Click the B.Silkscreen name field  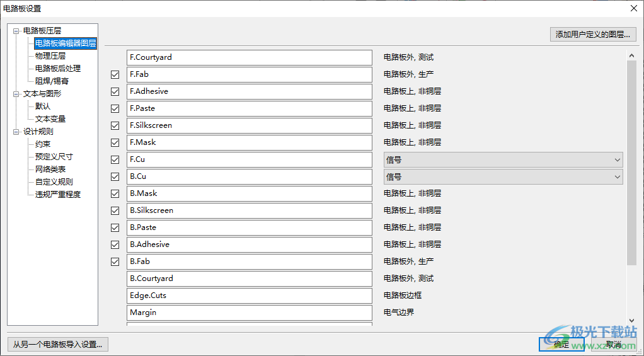(x=250, y=210)
